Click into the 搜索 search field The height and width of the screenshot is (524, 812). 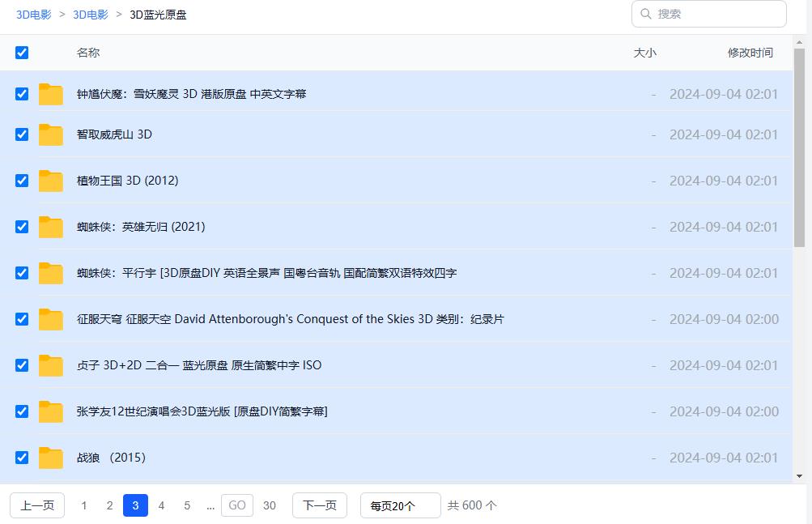pyautogui.click(x=716, y=14)
